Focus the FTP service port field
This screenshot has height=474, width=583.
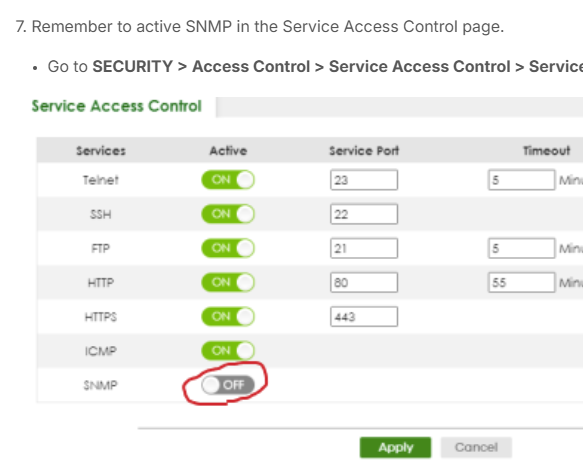point(364,248)
